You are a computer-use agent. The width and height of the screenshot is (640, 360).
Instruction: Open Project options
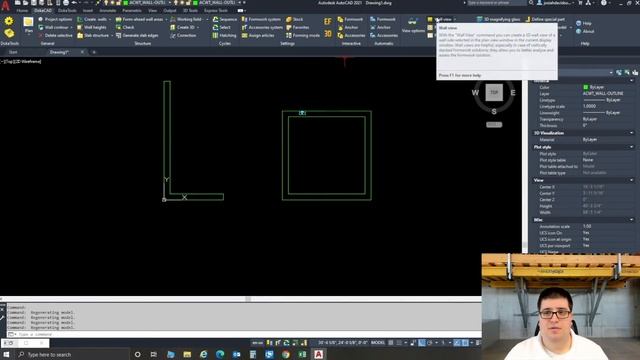pyautogui.click(x=55, y=19)
